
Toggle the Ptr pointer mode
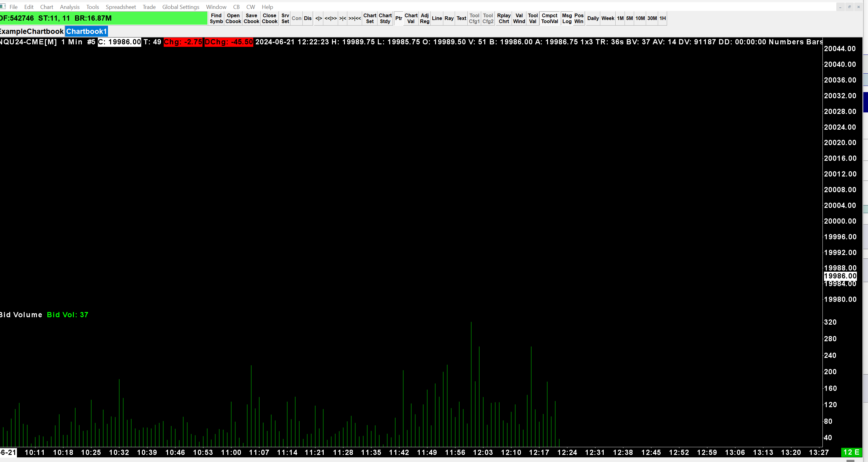click(x=398, y=18)
